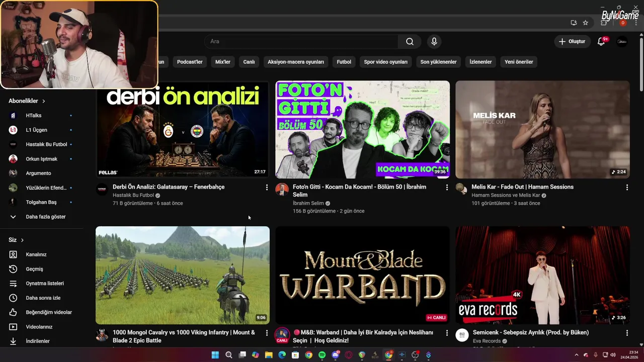Open the YouTube account avatar menu
This screenshot has height=362, width=644.
coord(622,41)
